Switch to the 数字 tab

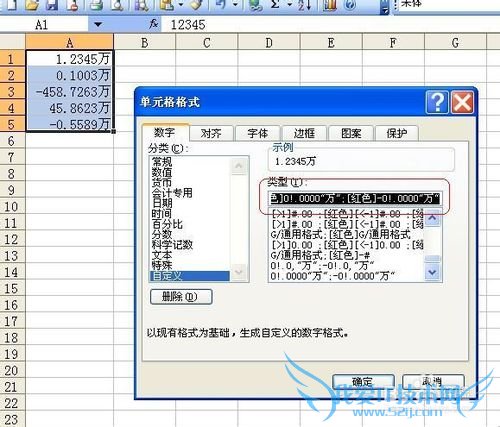(165, 133)
